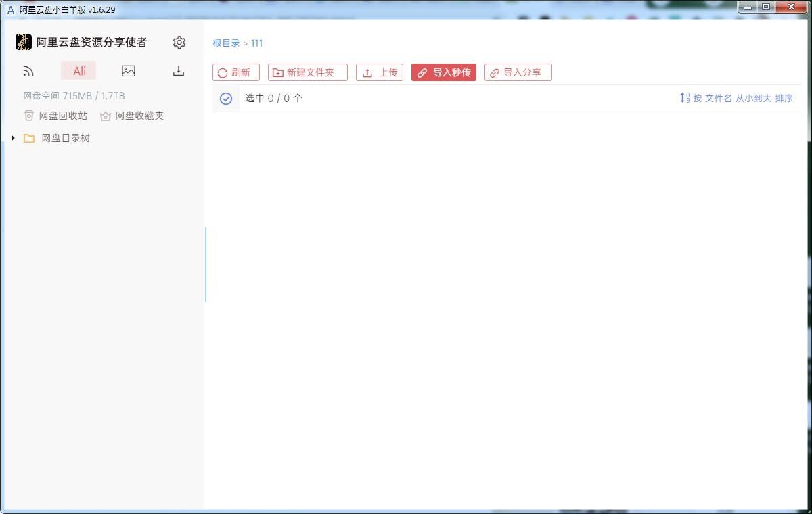Click the 刷新 refresh button
The height and width of the screenshot is (514, 812).
235,72
